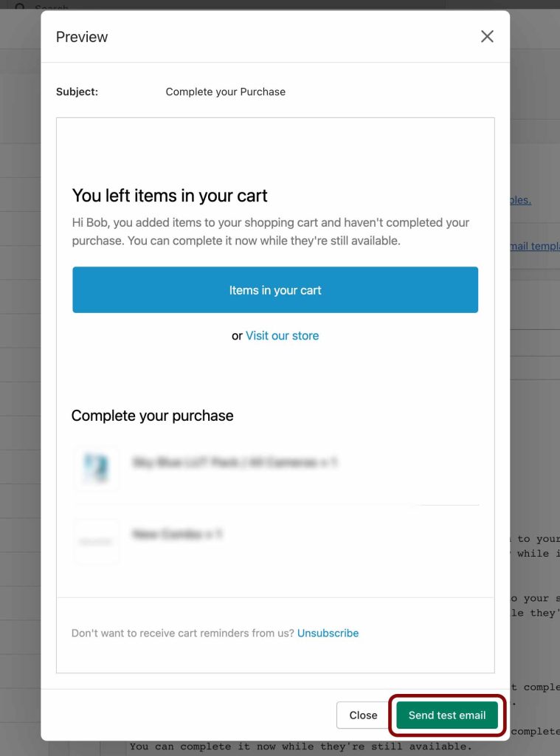This screenshot has height=756, width=560.
Task: Click the Unsubscribe link in the footer
Action: (328, 633)
